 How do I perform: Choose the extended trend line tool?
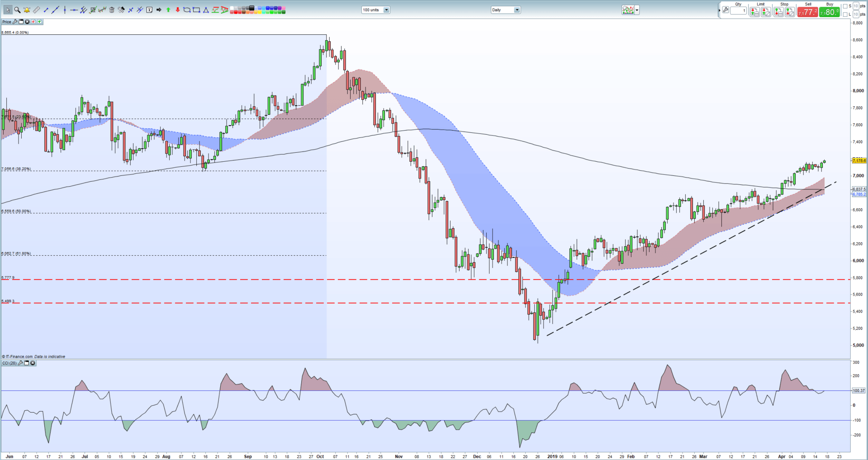point(55,10)
